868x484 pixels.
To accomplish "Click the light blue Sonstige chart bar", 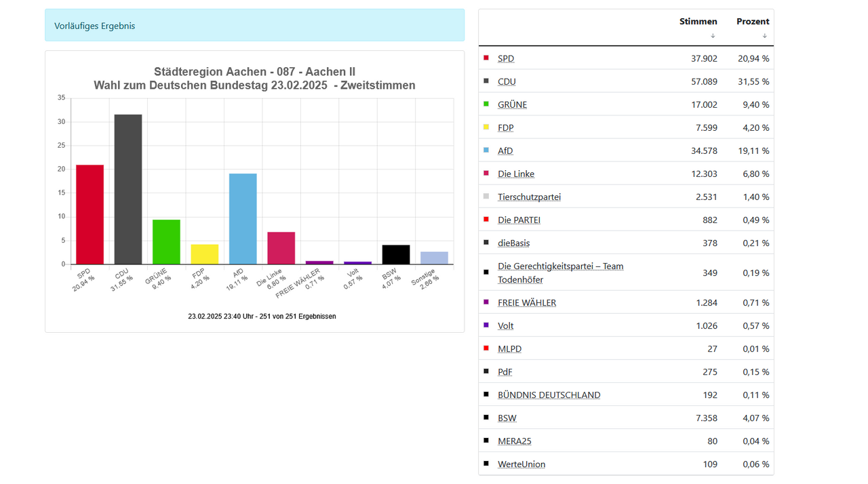I will tap(434, 258).
